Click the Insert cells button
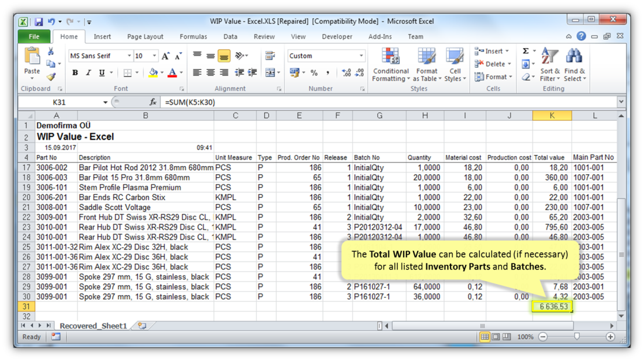Image resolution: width=644 pixels, height=361 pixels. 492,52
